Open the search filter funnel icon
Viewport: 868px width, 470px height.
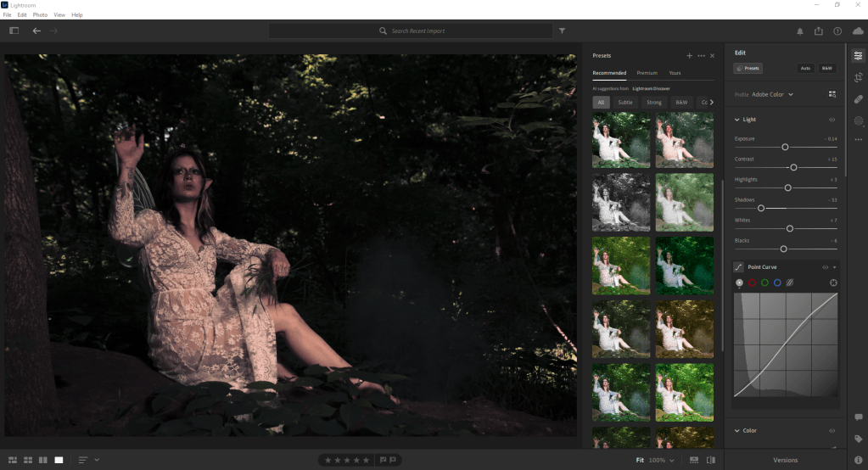[x=563, y=31]
